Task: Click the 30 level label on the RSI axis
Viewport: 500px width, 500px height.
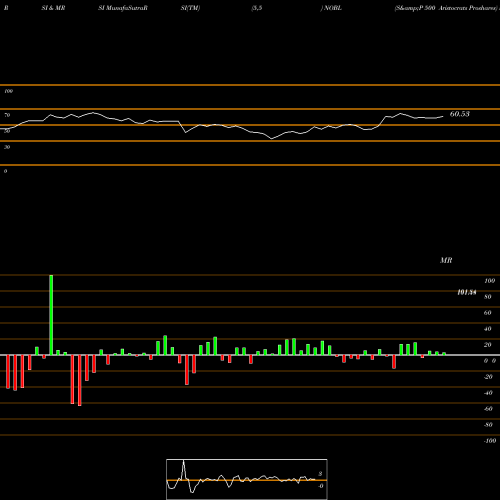Action: tap(7, 147)
